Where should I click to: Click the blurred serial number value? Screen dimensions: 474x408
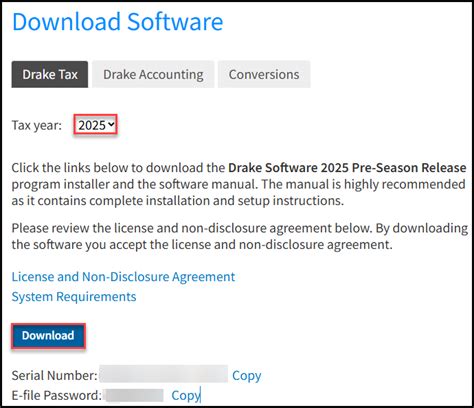pyautogui.click(x=164, y=374)
